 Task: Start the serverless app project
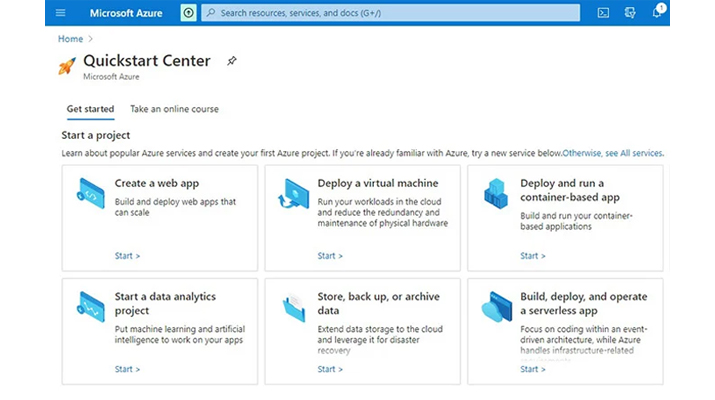click(533, 369)
